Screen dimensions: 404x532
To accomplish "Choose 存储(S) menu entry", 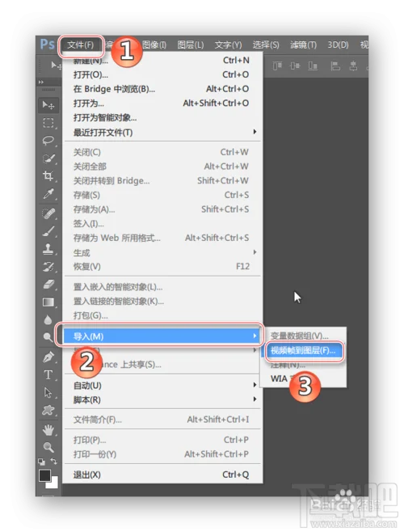I will [x=162, y=195].
